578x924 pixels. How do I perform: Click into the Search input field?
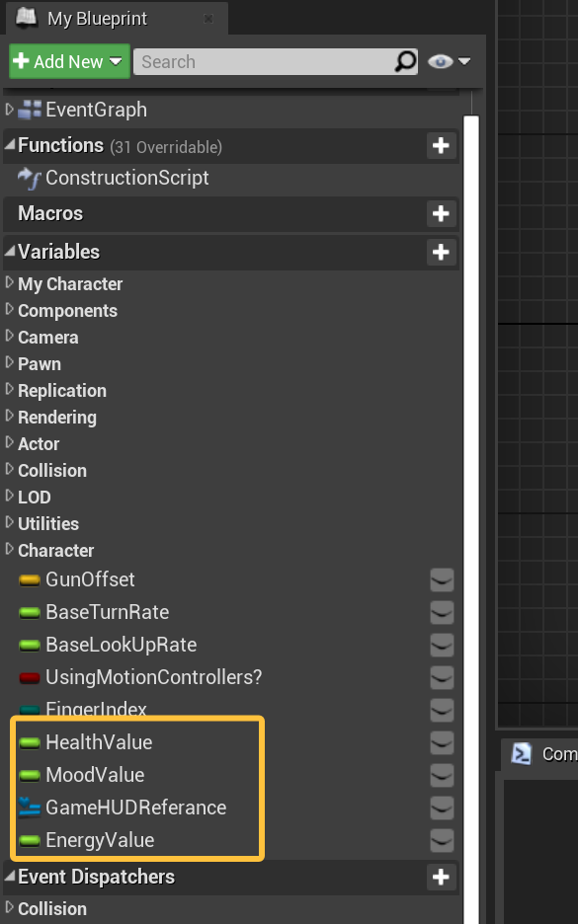point(266,61)
